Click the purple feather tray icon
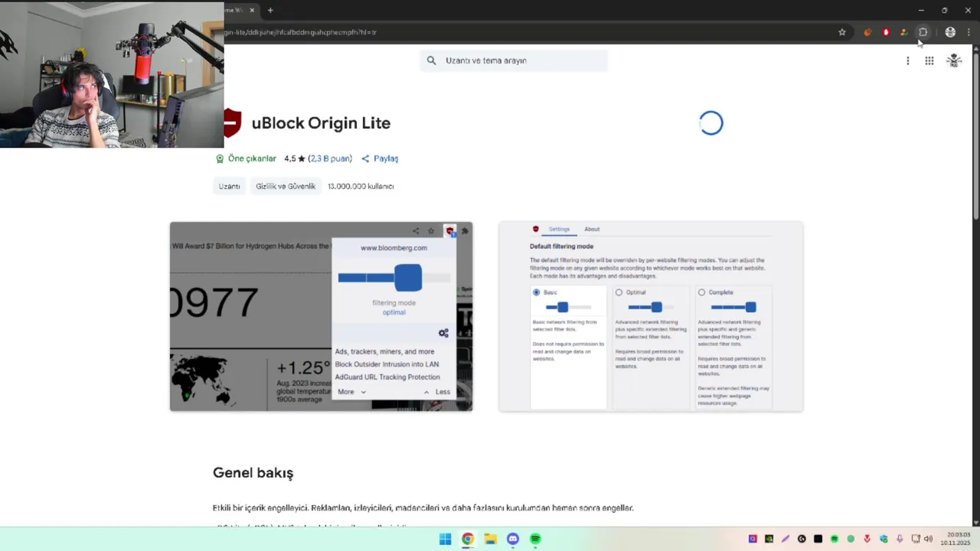 tap(785, 539)
